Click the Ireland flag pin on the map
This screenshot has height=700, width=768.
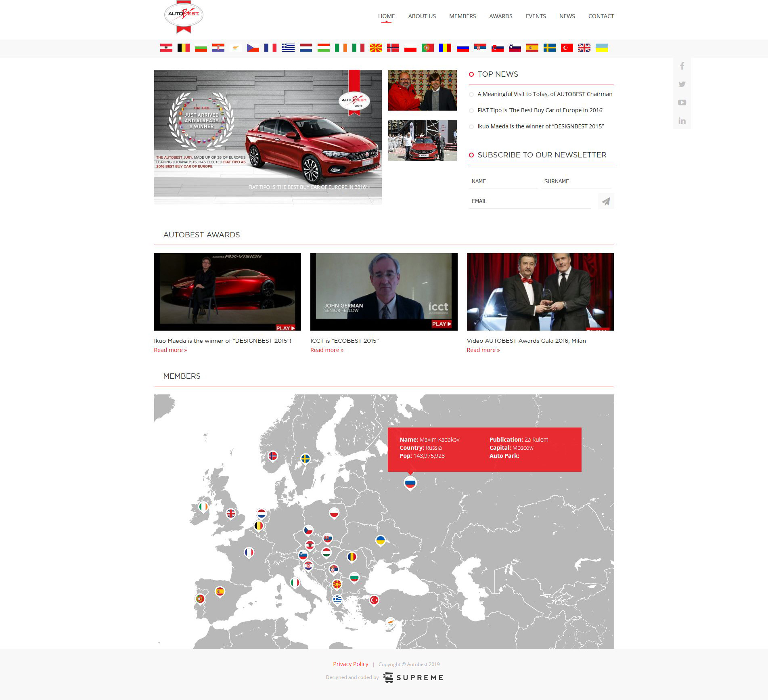pyautogui.click(x=204, y=507)
